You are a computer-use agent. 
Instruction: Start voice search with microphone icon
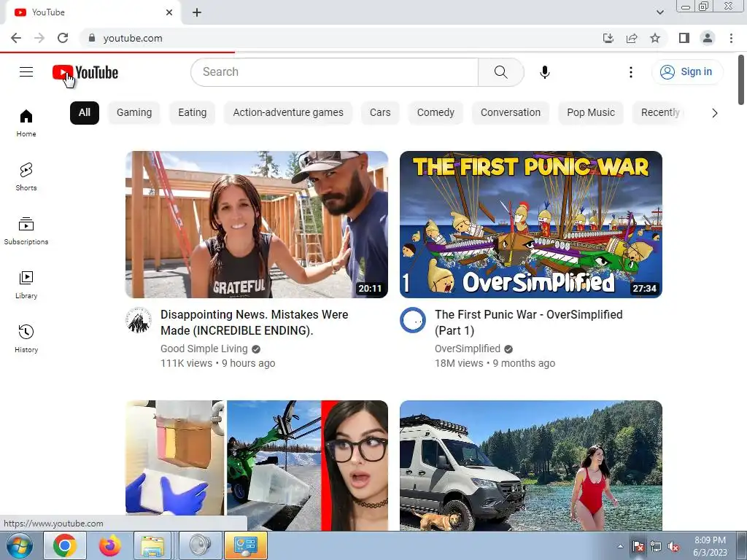pos(544,72)
